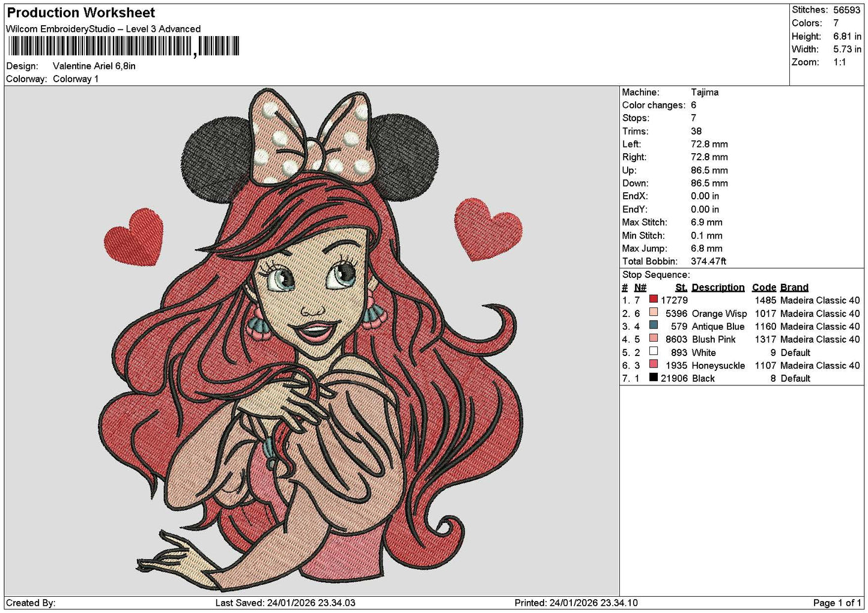The height and width of the screenshot is (613, 868).
Task: Click the design name 'Valentine Ariel 6,8in'
Action: click(94, 66)
